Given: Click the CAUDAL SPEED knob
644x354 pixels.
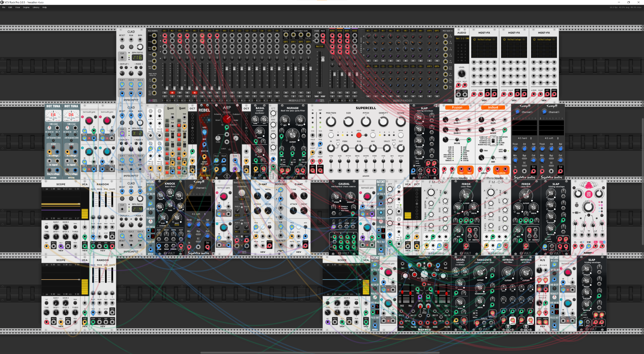Looking at the screenshot, I should 337,197.
